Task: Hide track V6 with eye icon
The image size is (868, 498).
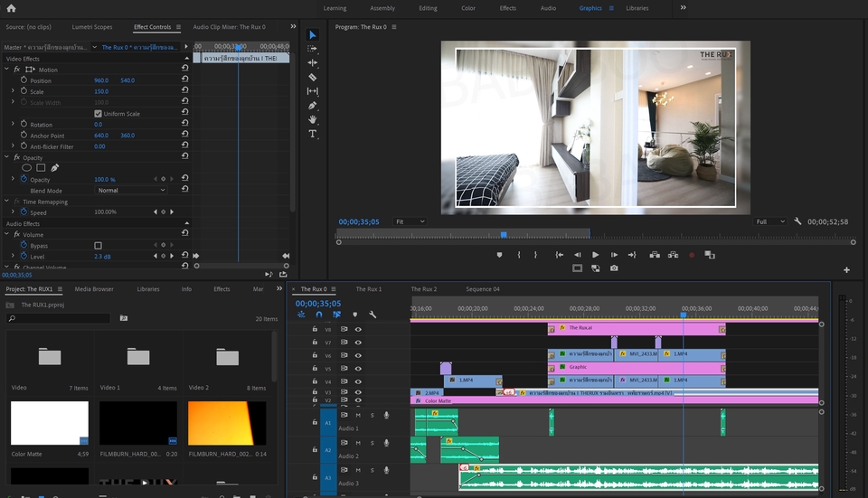Action: (358, 356)
